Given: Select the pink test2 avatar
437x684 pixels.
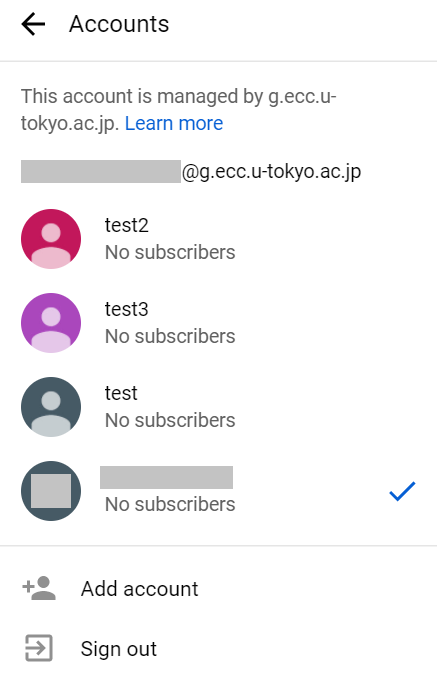Looking at the screenshot, I should coord(51,239).
